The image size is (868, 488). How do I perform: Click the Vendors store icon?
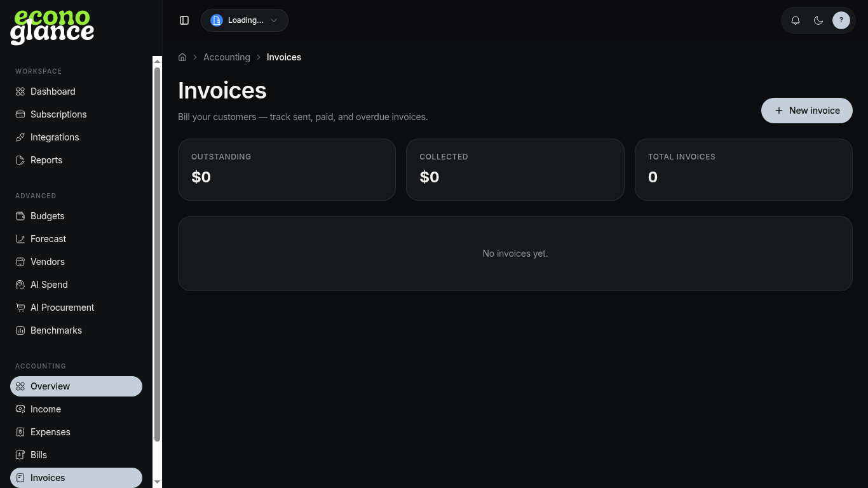pos(20,262)
